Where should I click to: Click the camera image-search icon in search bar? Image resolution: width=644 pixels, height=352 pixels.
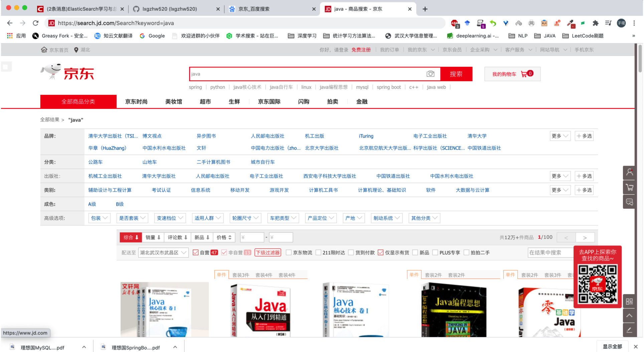[431, 74]
